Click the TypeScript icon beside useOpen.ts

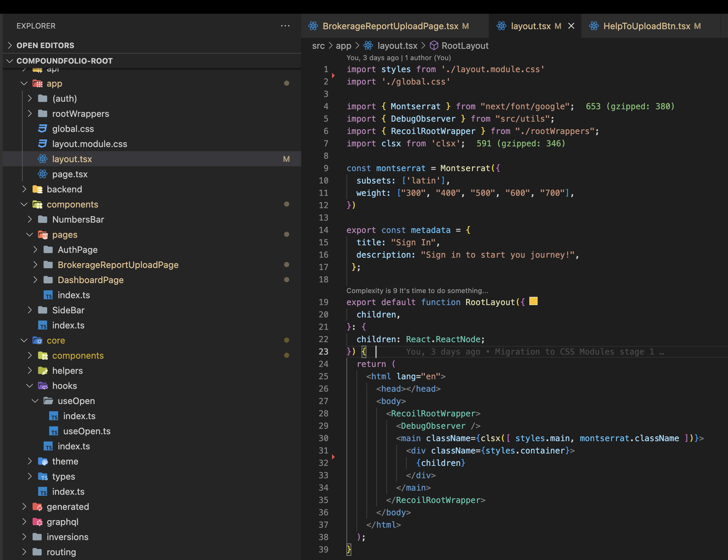(x=54, y=431)
